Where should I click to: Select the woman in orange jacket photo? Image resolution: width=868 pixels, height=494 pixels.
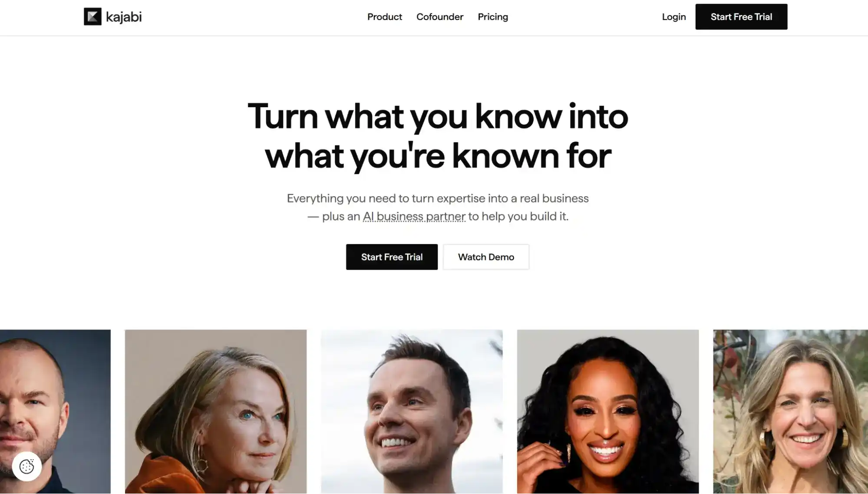coord(216,412)
